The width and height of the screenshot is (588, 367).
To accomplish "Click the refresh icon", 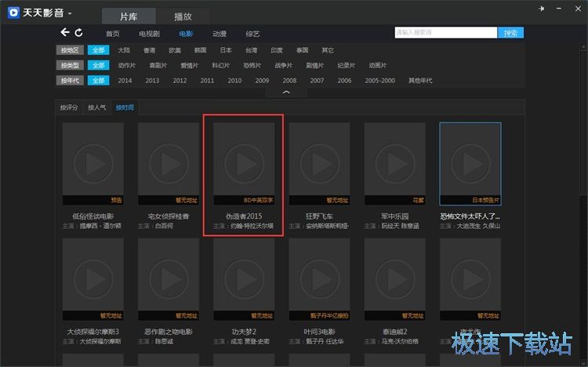I will (x=78, y=33).
